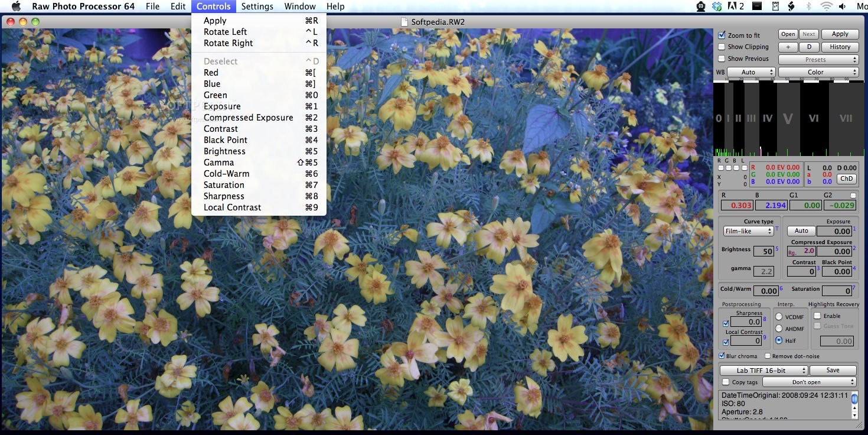
Task: Click the Cold/Warm value field
Action: pyautogui.click(x=766, y=291)
